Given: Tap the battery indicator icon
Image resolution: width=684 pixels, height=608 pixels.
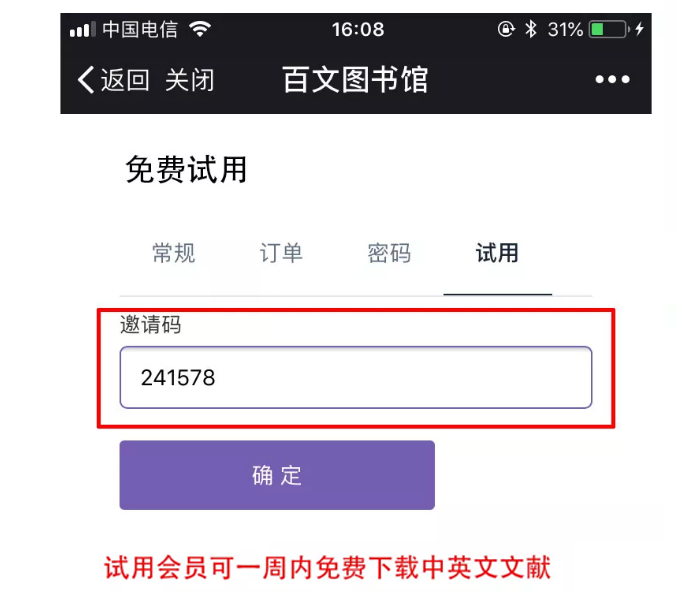Looking at the screenshot, I should pyautogui.click(x=609, y=29).
